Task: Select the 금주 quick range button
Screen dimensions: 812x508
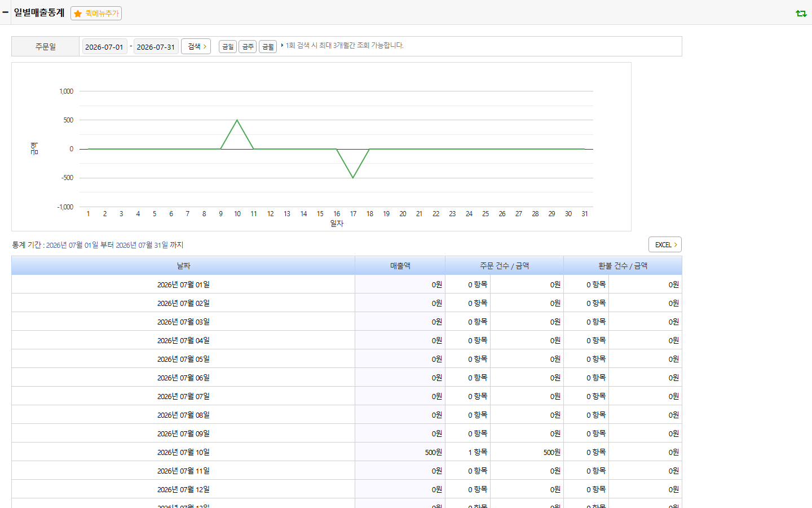Action: pos(248,47)
